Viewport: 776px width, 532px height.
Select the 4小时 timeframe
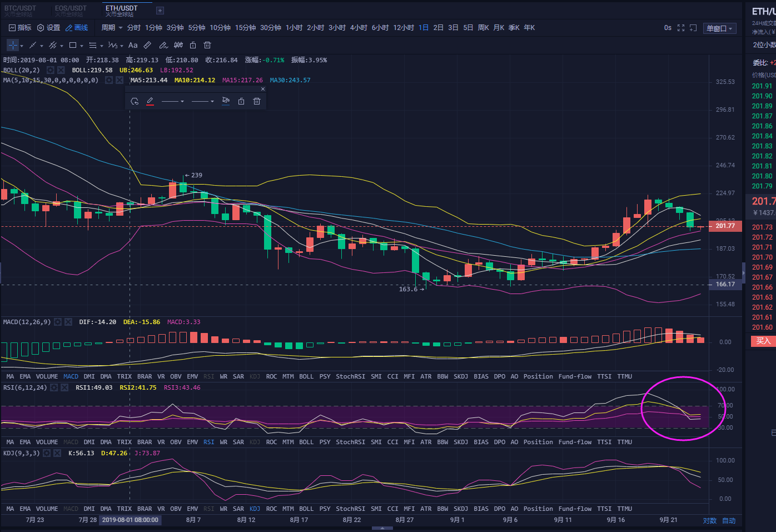click(x=359, y=28)
